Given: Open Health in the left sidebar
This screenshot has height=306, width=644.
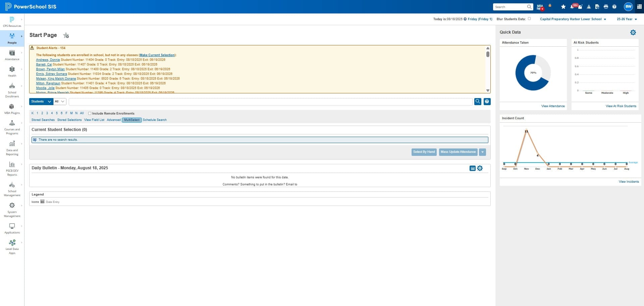Looking at the screenshot, I should [12, 72].
